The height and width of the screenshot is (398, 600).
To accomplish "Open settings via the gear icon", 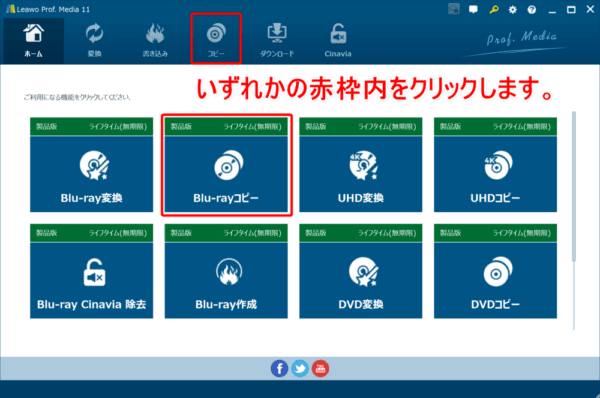I will pos(513,10).
